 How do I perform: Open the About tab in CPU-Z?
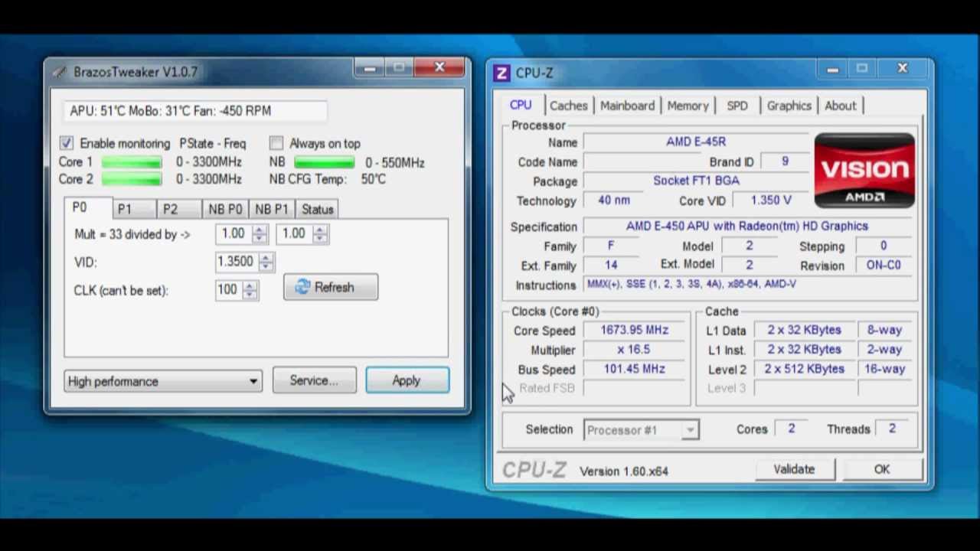840,106
